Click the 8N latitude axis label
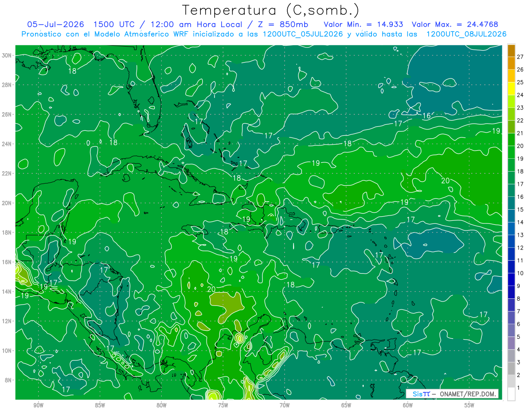The height and width of the screenshot is (411, 532). click(9, 380)
